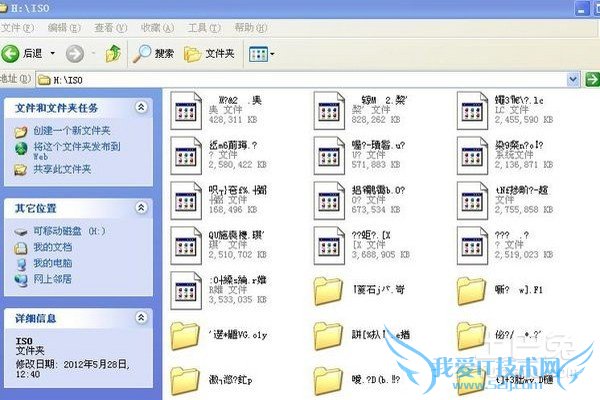
Task: Open the Views dropdown arrow
Action: (272, 54)
